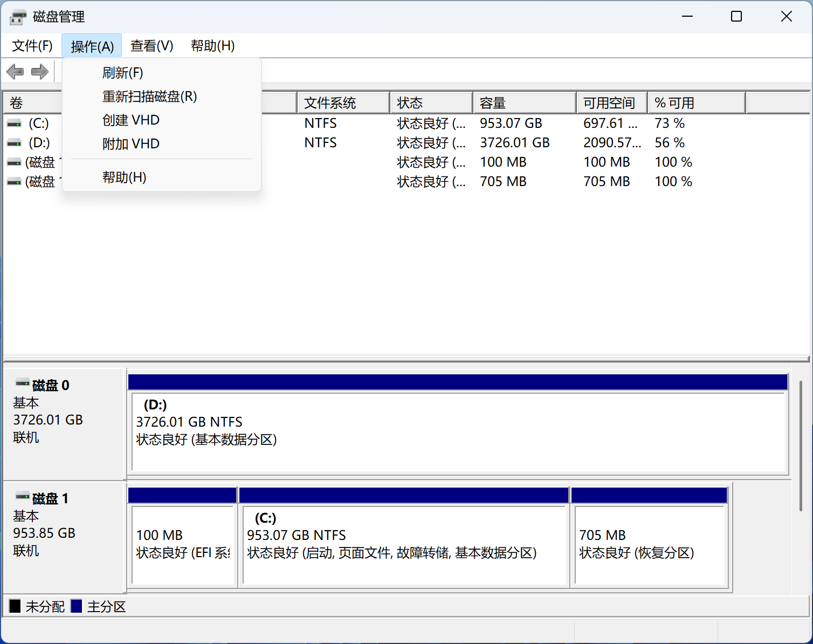
Task: Click the Disk Management app icon in title bar
Action: coord(18,17)
